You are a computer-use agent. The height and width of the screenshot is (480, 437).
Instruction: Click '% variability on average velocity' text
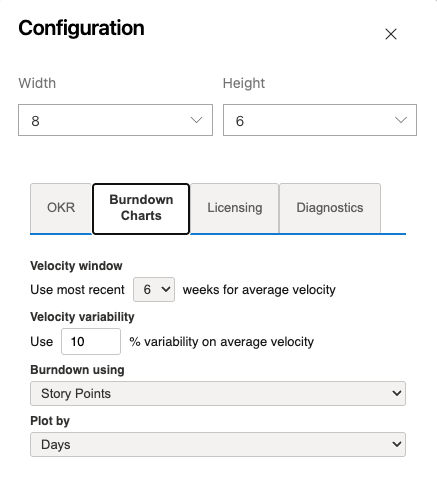[222, 342]
